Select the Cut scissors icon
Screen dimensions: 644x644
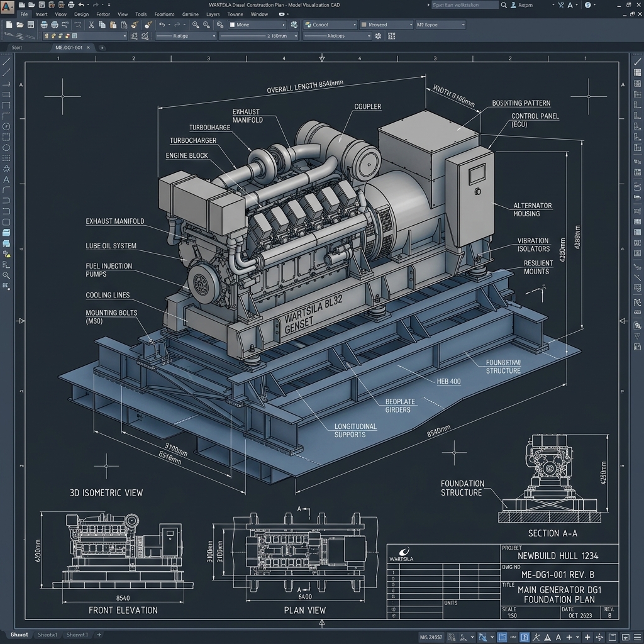(x=91, y=25)
